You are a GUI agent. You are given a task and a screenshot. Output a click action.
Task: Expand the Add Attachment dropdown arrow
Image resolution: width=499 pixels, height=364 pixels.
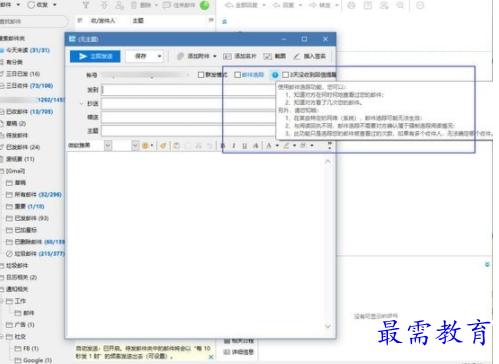(x=215, y=56)
